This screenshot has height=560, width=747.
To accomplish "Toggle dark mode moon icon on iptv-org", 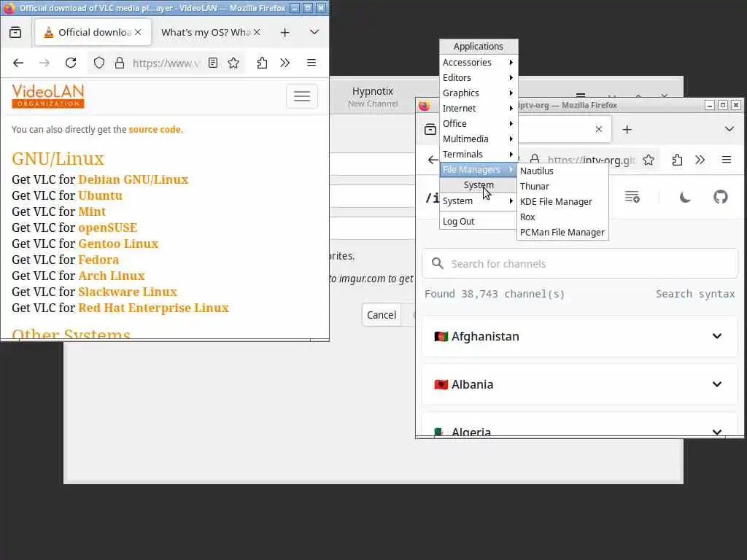I will [x=684, y=197].
